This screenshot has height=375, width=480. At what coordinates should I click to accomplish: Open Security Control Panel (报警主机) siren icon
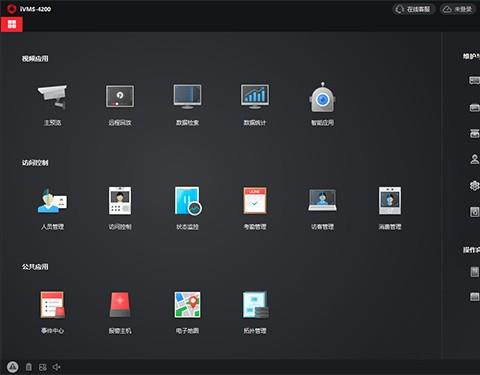(x=120, y=305)
